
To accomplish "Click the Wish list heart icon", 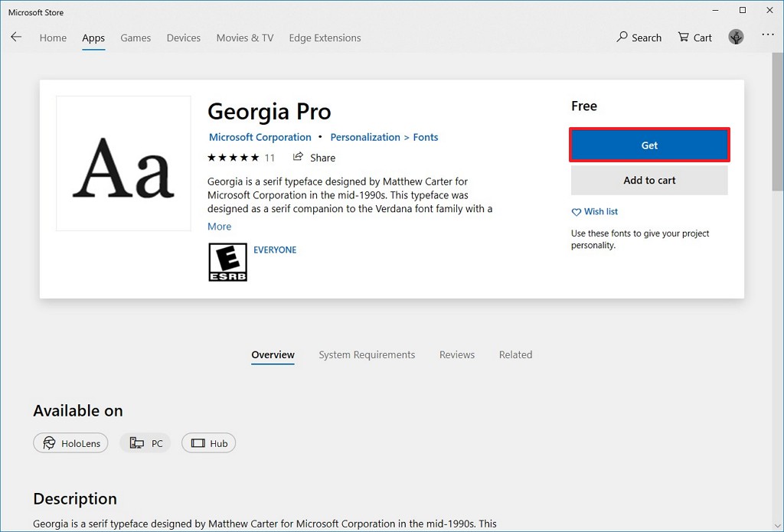I will pyautogui.click(x=576, y=212).
